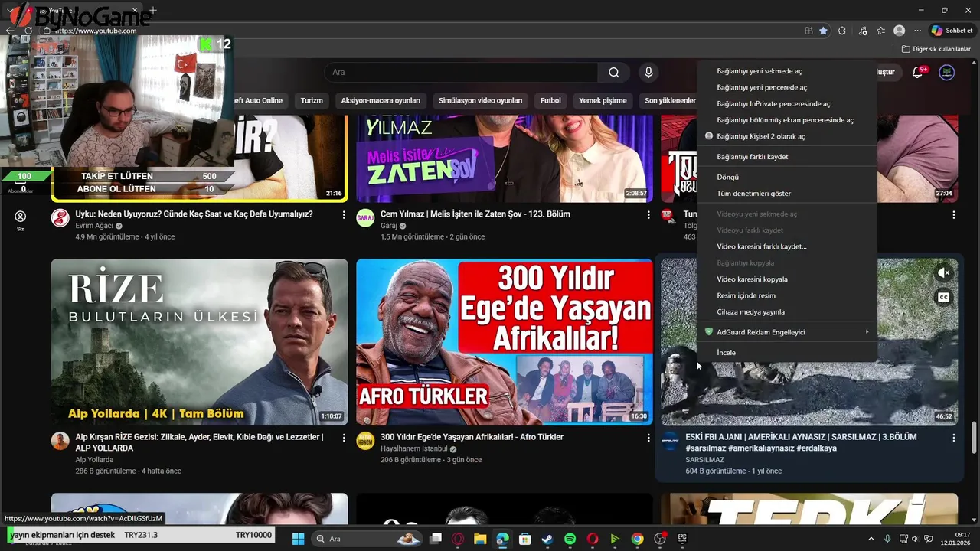The height and width of the screenshot is (551, 980).
Task: Click the YouTube search magnifier button
Action: [x=614, y=73]
